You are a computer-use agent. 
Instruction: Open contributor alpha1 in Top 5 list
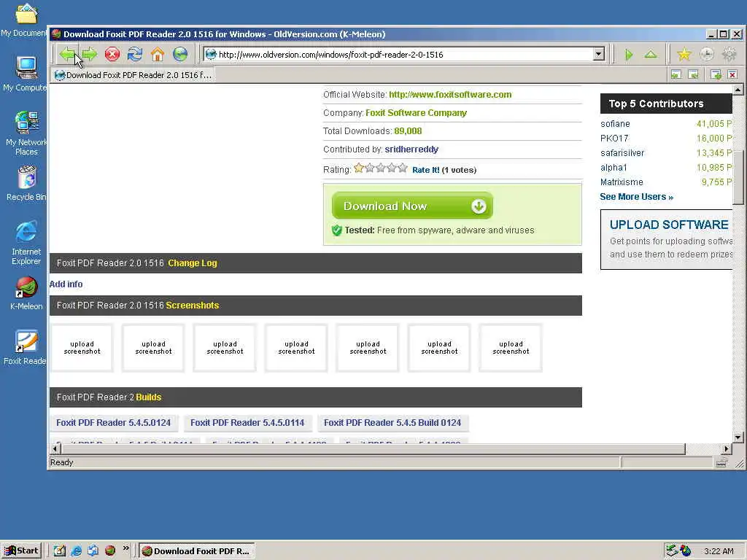click(614, 168)
